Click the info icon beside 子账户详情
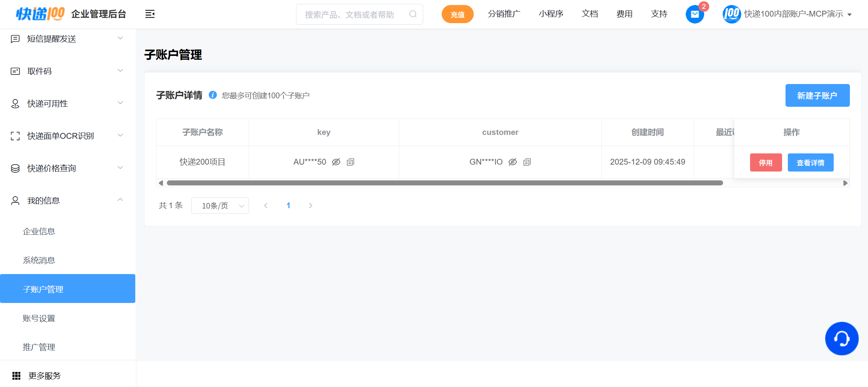 coord(213,95)
